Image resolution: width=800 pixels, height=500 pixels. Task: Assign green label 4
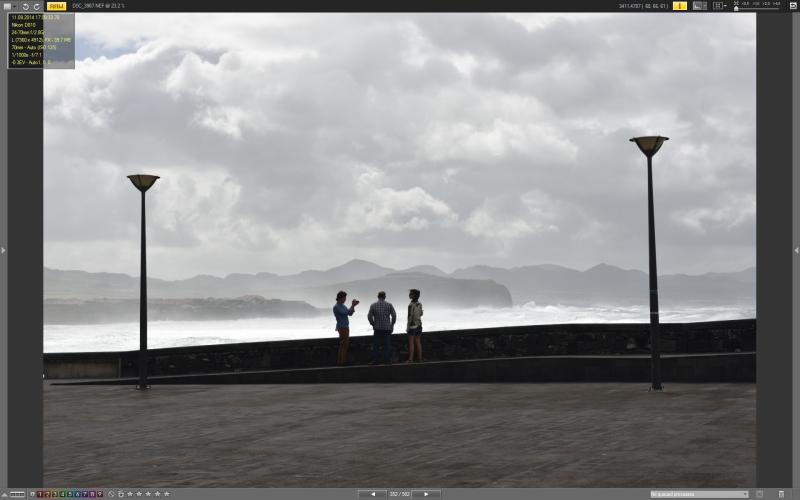(62, 494)
